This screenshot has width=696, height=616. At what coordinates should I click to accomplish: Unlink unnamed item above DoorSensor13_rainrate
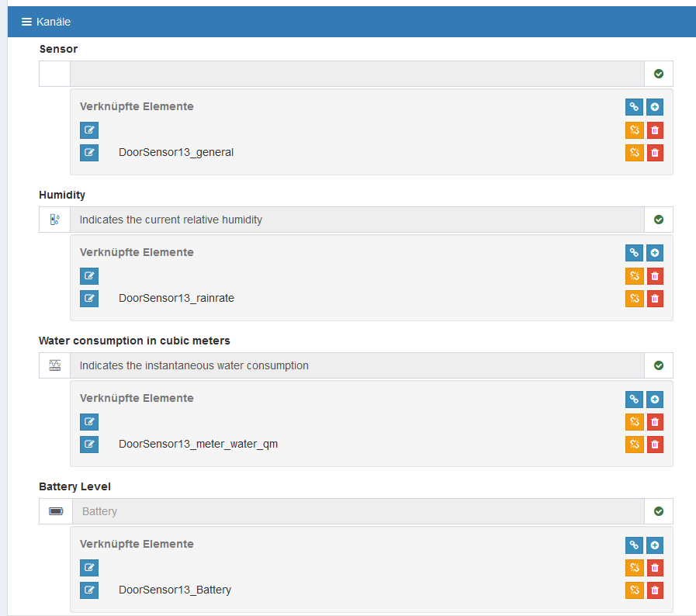[x=635, y=276]
